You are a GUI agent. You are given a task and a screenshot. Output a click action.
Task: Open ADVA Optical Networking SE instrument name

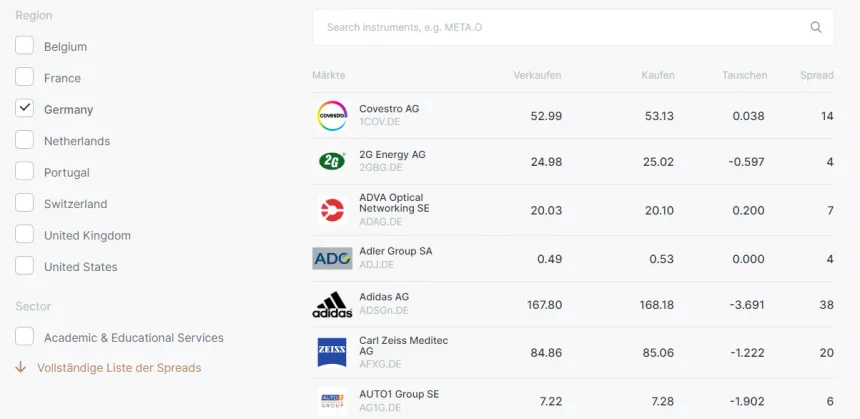click(394, 203)
